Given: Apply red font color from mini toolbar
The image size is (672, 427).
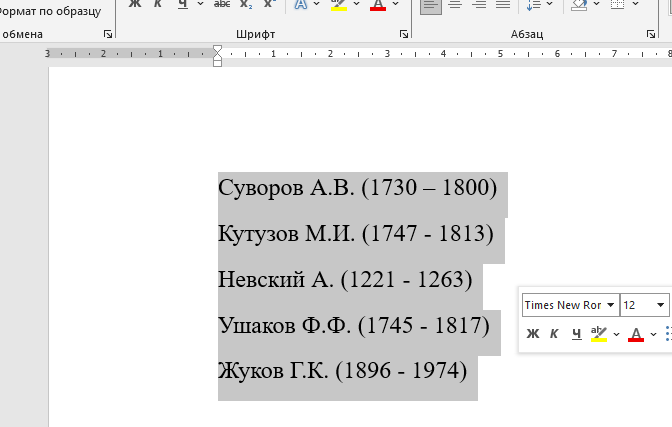Looking at the screenshot, I should pyautogui.click(x=636, y=334).
